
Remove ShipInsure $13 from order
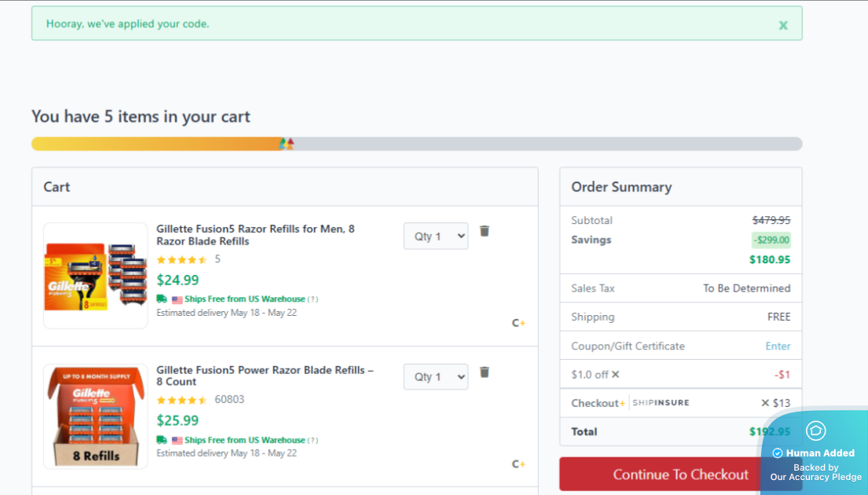(x=765, y=402)
